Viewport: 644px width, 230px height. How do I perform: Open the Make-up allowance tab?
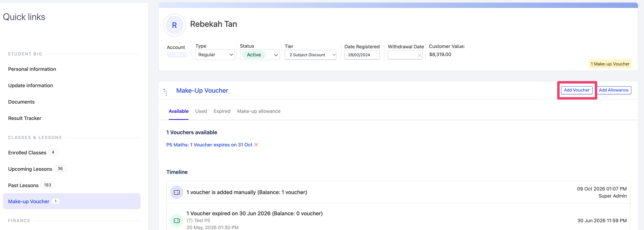pyautogui.click(x=259, y=111)
